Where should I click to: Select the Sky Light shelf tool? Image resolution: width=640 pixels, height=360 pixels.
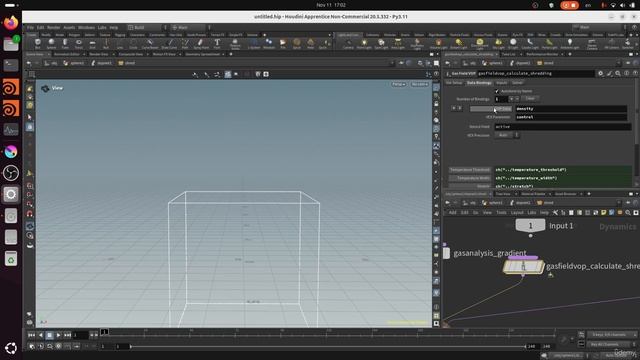click(498, 43)
